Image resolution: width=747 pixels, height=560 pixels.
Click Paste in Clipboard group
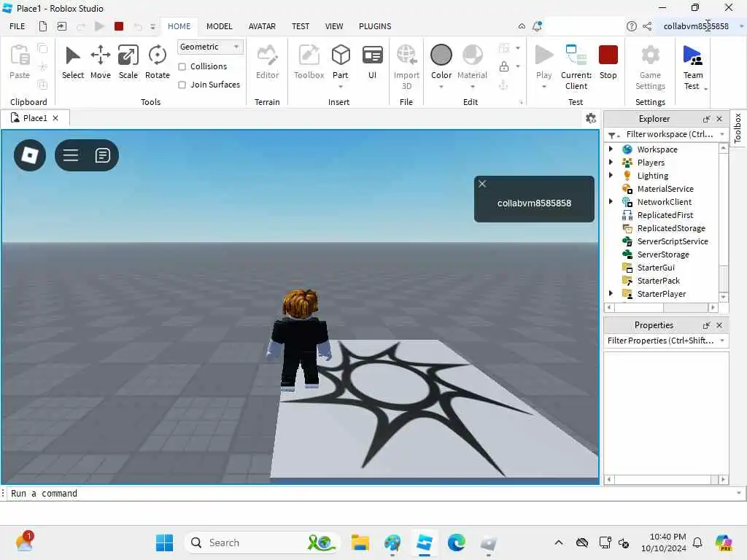click(x=20, y=62)
